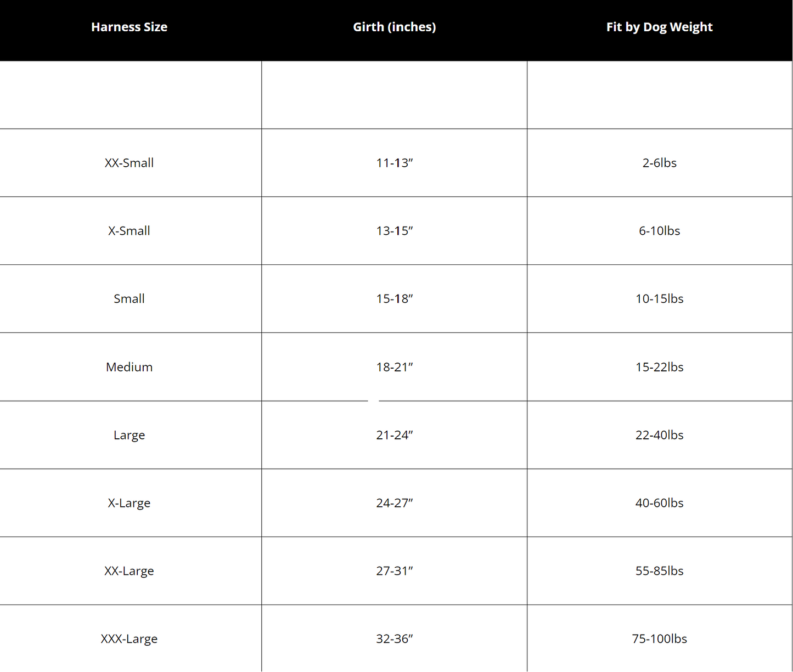This screenshot has width=793, height=672.
Task: Select the XX-Small size cell
Action: [129, 163]
